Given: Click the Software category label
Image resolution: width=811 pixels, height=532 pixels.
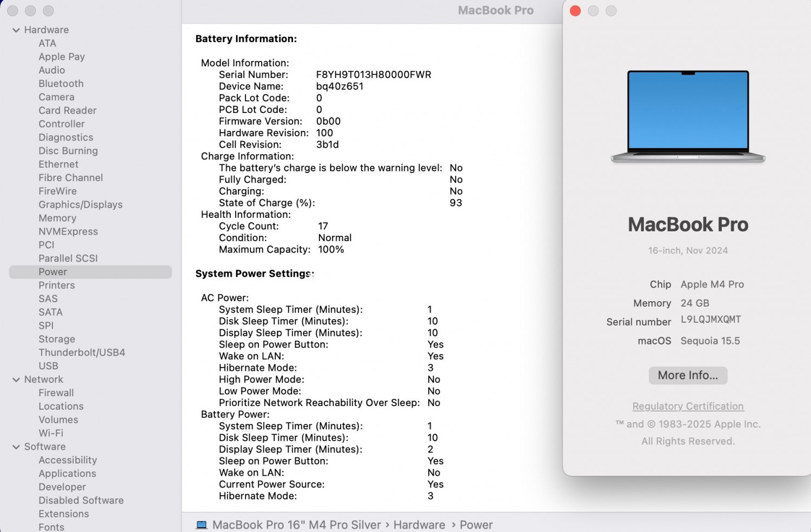Looking at the screenshot, I should pos(45,447).
